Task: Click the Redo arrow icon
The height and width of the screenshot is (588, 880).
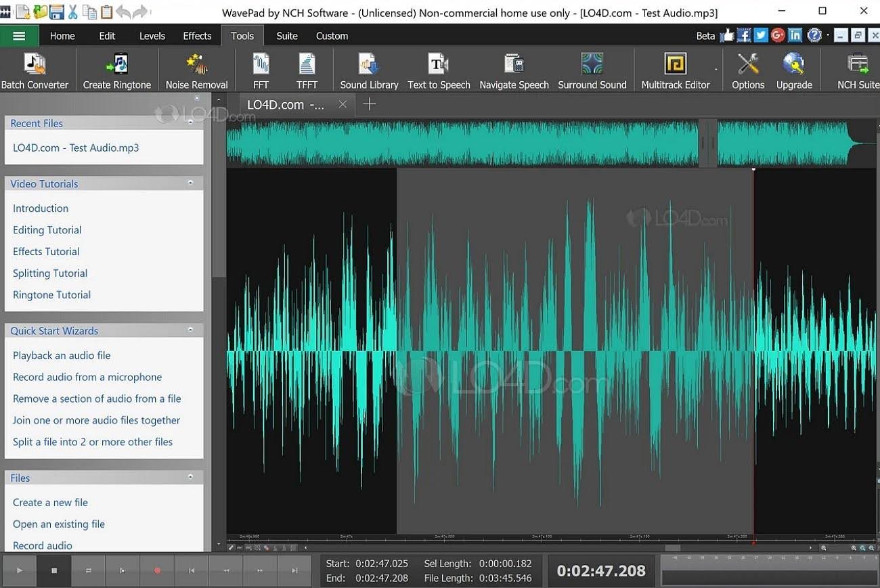Action: (x=140, y=12)
